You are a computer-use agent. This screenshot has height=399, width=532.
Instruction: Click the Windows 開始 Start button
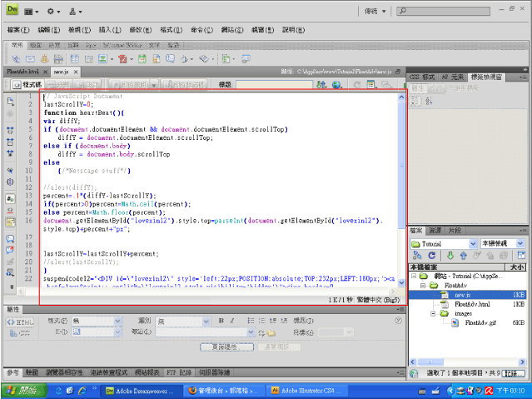pos(22,390)
